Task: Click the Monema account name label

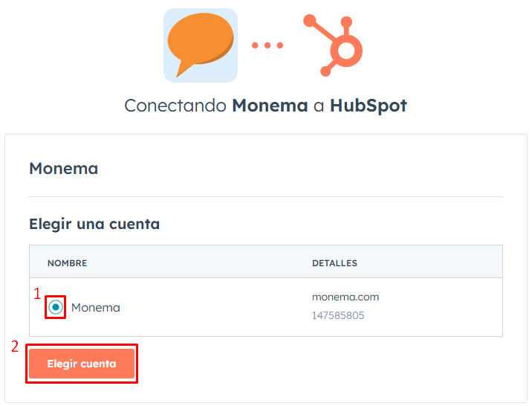Action: [95, 308]
